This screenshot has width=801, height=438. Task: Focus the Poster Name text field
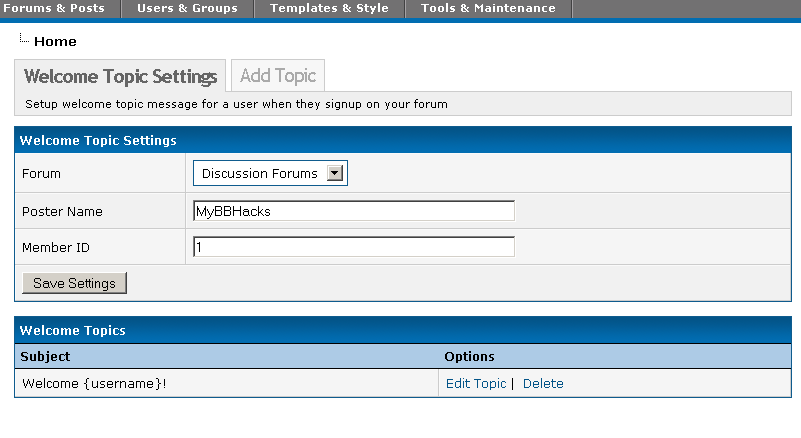tap(354, 211)
